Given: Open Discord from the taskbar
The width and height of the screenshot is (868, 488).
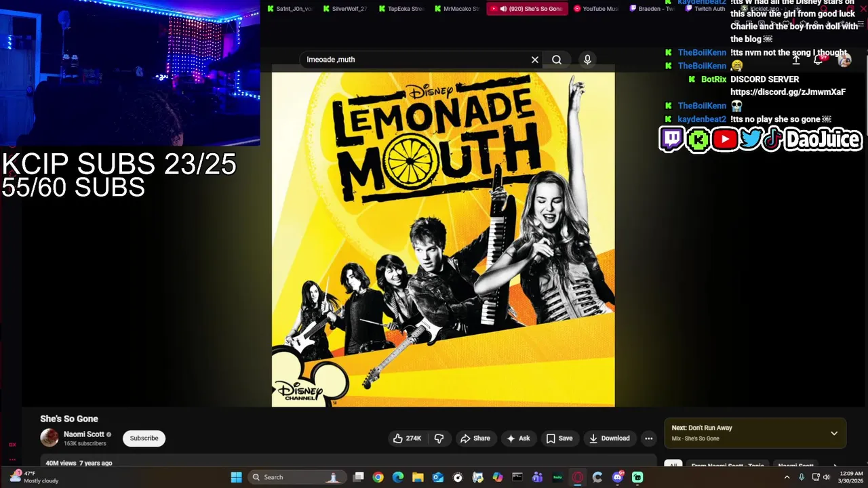Looking at the screenshot, I should [x=618, y=477].
